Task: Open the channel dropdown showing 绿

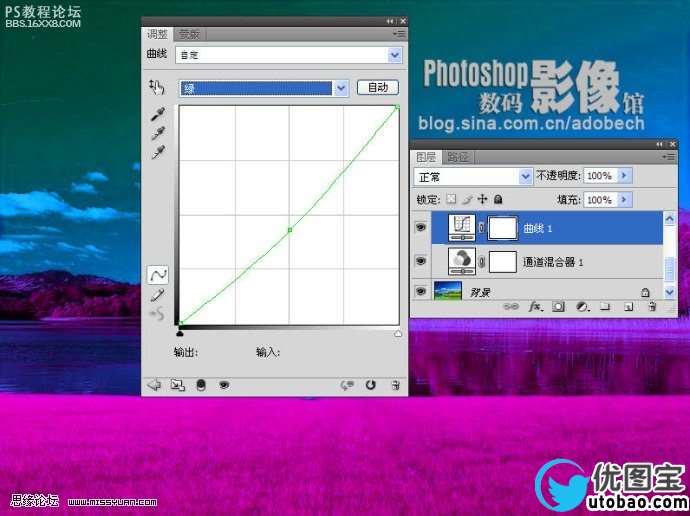Action: click(264, 88)
